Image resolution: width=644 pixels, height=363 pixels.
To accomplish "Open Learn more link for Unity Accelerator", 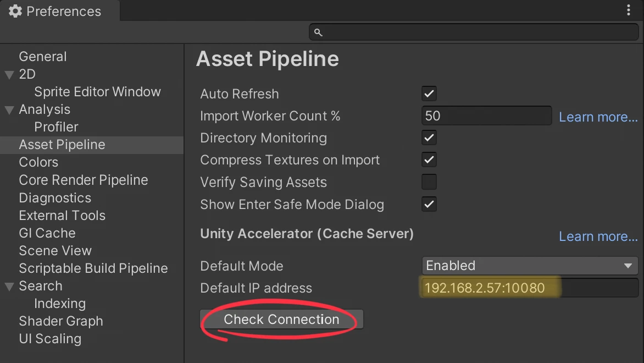I will coord(598,237).
